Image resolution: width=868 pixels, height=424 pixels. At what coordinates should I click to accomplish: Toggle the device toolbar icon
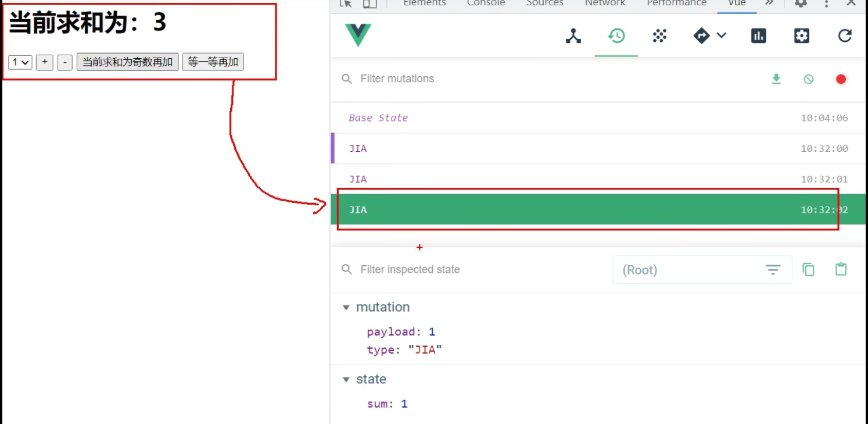pos(370,3)
